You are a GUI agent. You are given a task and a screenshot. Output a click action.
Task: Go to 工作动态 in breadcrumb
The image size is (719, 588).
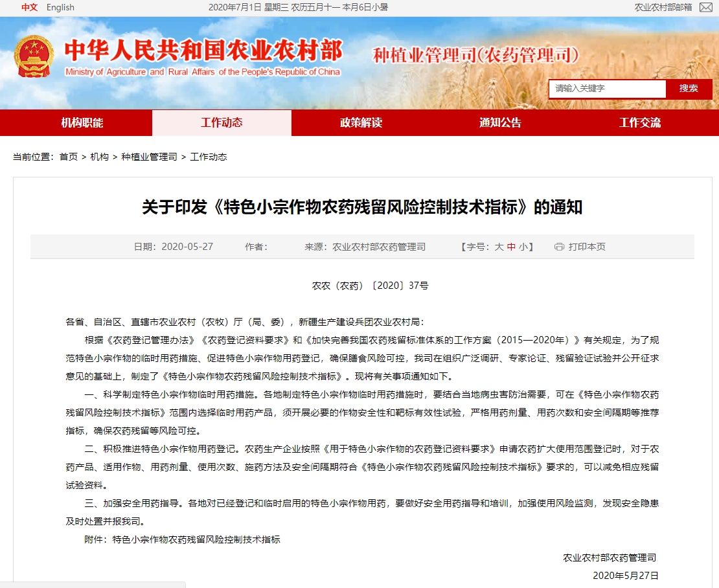[209, 157]
